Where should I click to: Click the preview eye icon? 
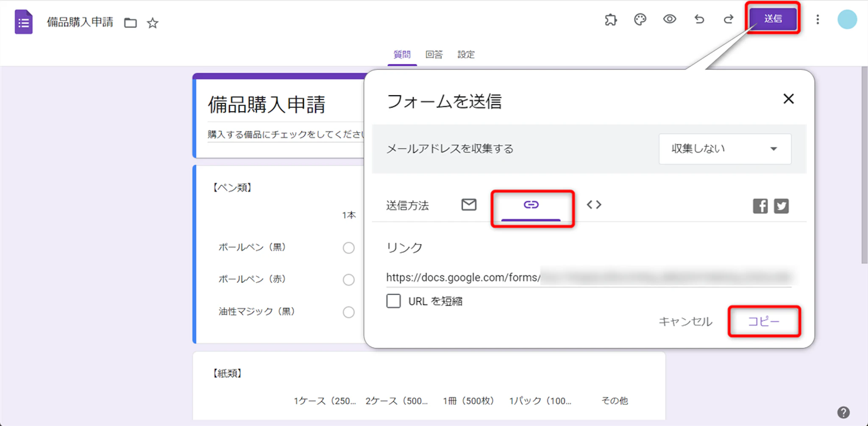[670, 19]
